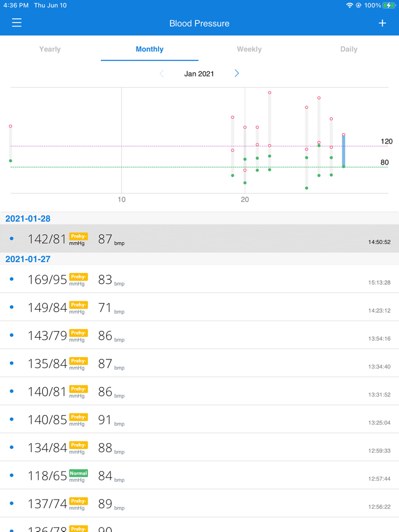Open the 137/74 reading entry
Screen dimensions: 399x532
click(x=199, y=504)
